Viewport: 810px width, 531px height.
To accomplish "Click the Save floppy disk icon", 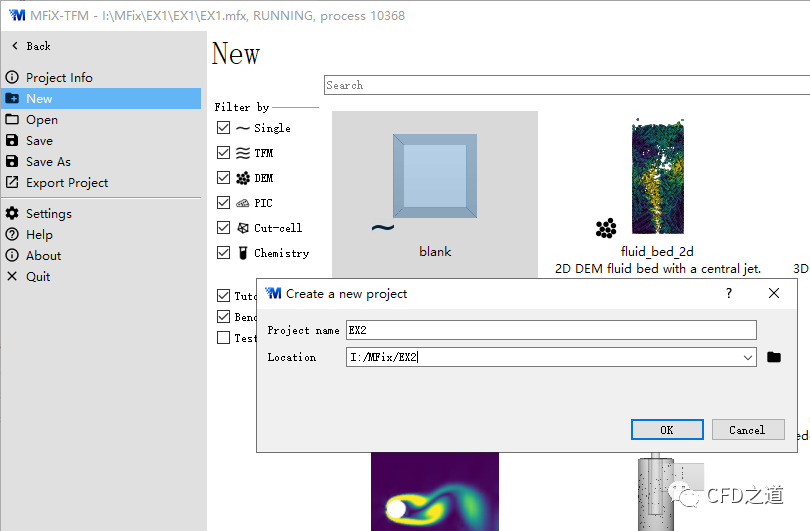I will (x=12, y=140).
